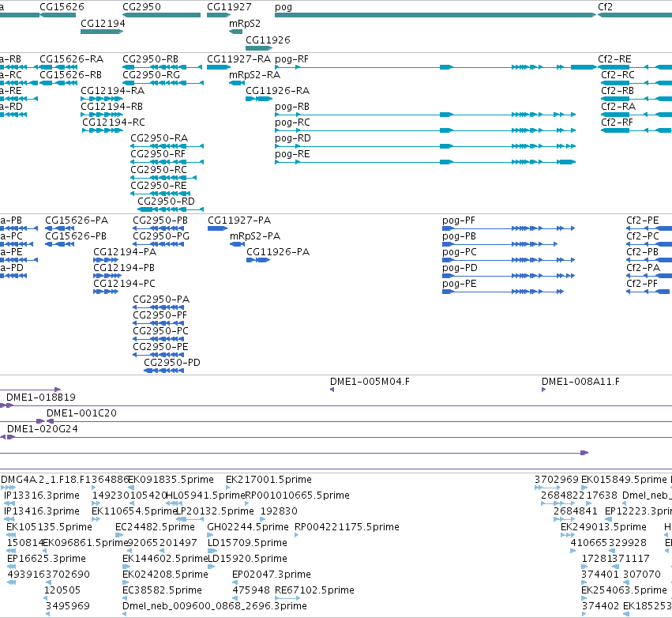
Task: Select EST EK254063.5prime
Action: (x=584, y=597)
